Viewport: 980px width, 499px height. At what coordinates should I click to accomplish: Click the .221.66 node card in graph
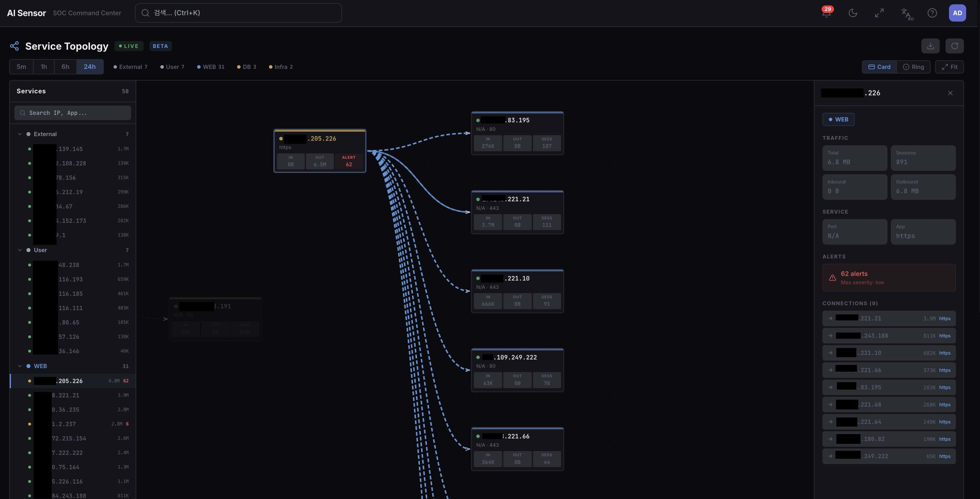coord(517,449)
